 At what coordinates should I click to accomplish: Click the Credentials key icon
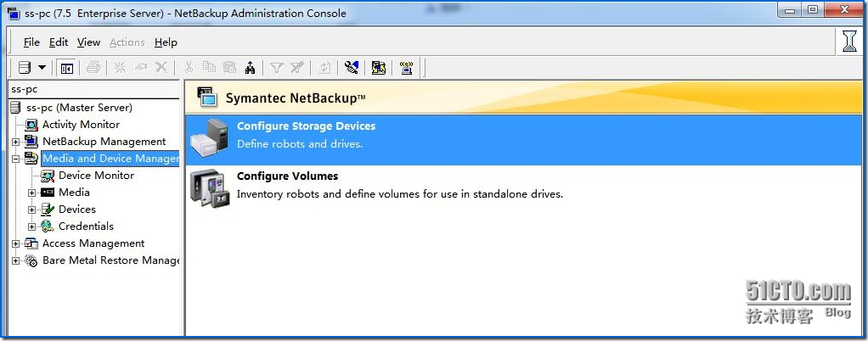(x=48, y=226)
